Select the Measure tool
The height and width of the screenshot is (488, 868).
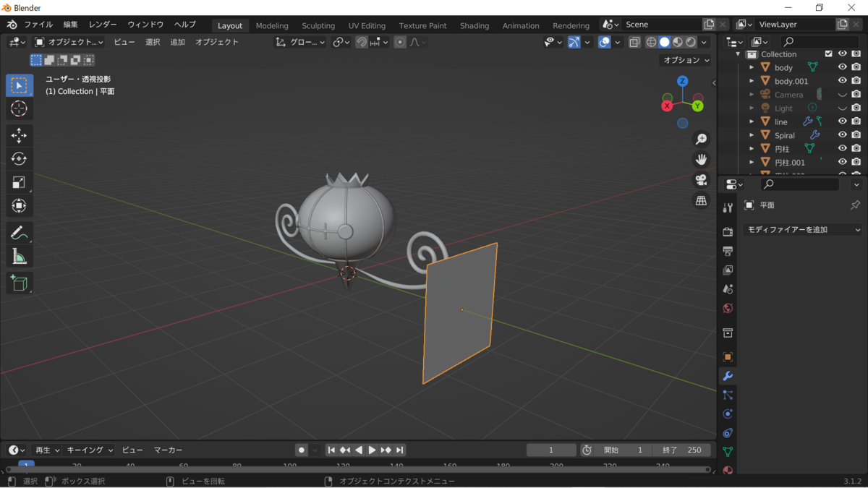pos(19,256)
